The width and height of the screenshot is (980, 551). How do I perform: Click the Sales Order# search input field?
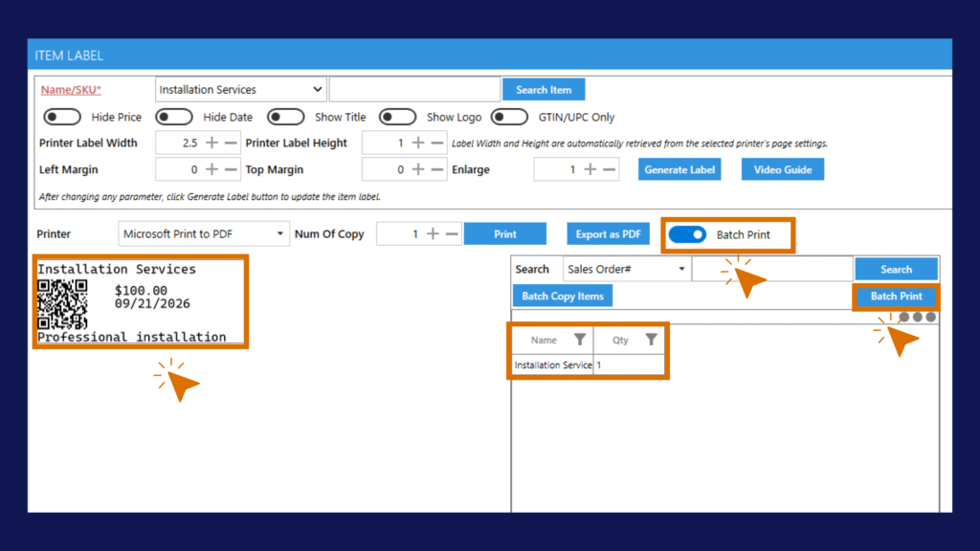point(772,269)
